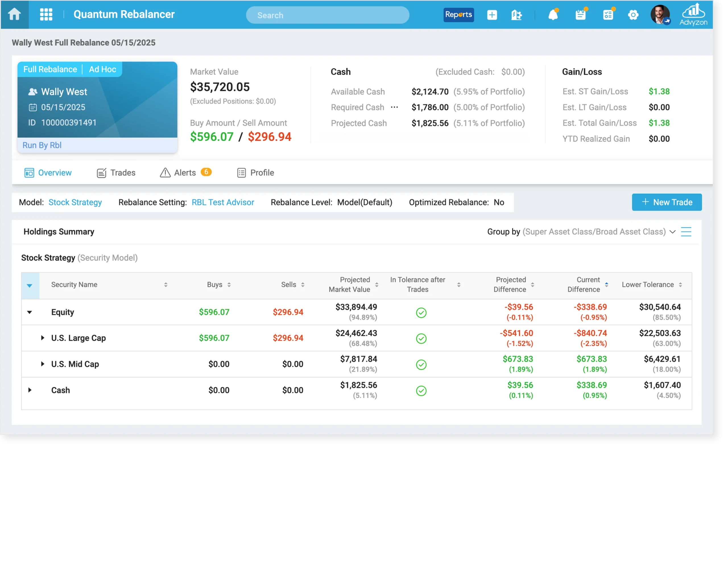Screen dimensions: 728x569
Task: Open the Group by dropdown
Action: 582,232
